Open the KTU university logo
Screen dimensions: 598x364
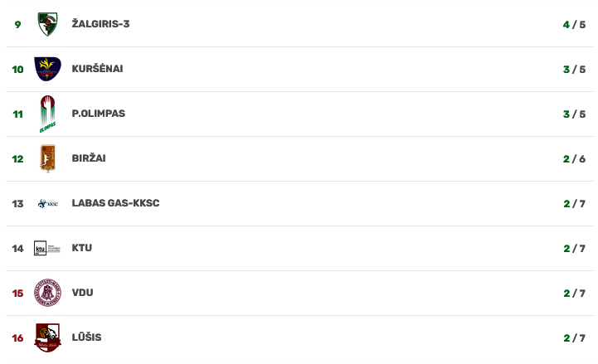click(x=47, y=248)
